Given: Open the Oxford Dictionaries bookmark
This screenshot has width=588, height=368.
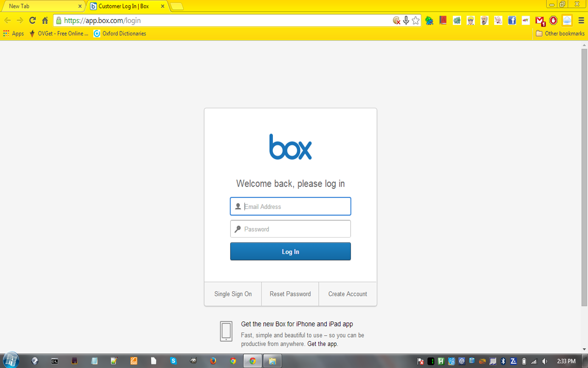Looking at the screenshot, I should 120,34.
